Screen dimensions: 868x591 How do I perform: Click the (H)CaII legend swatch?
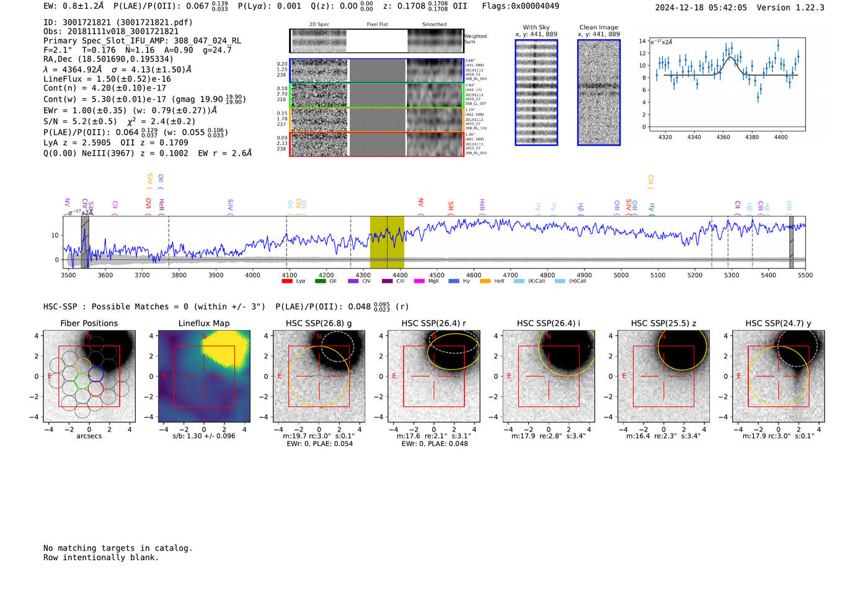560,281
